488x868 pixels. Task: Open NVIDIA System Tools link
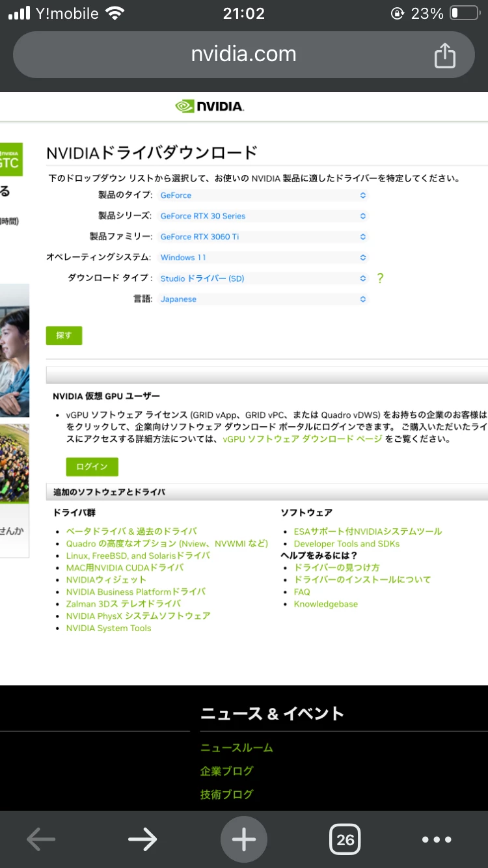109,629
